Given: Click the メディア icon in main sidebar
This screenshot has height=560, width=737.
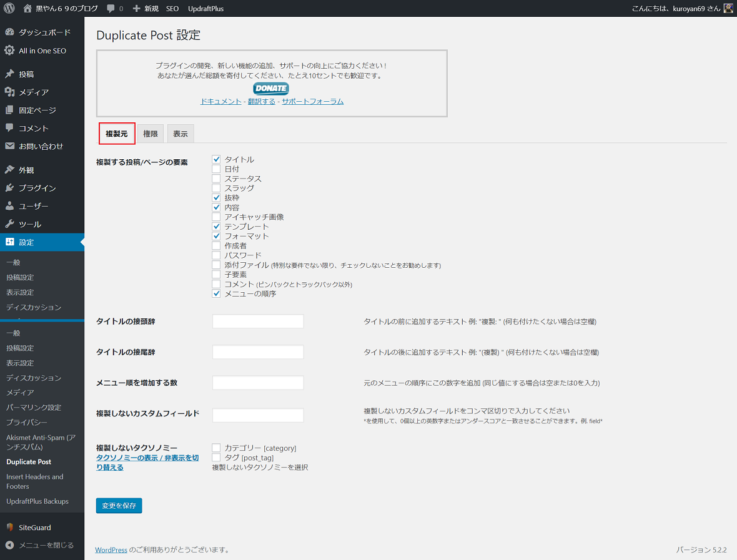Looking at the screenshot, I should pyautogui.click(x=9, y=92).
